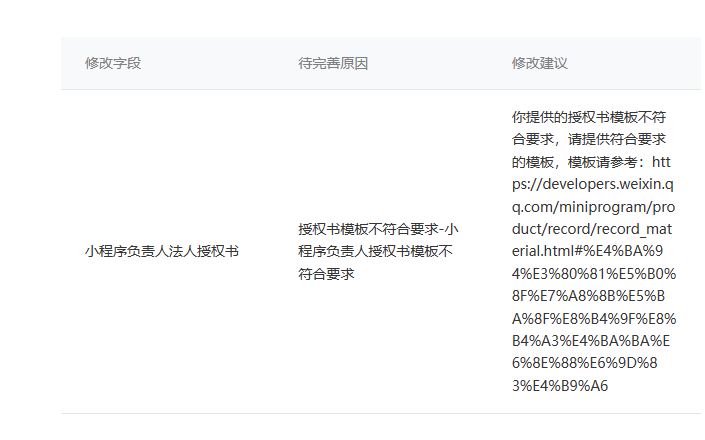The height and width of the screenshot is (440, 705).
Task: Click the 授权书模板不符合要求 reason text
Action: click(x=378, y=251)
